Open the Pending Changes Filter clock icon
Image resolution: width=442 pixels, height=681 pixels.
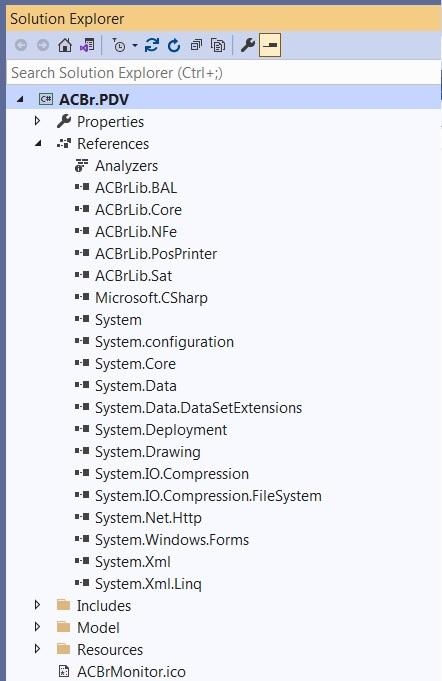(119, 45)
